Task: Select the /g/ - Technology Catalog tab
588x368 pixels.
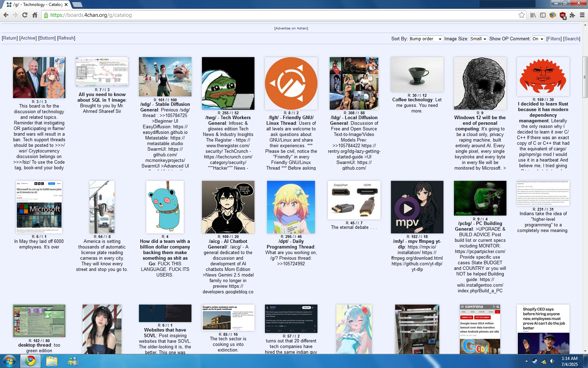Action: coord(37,5)
